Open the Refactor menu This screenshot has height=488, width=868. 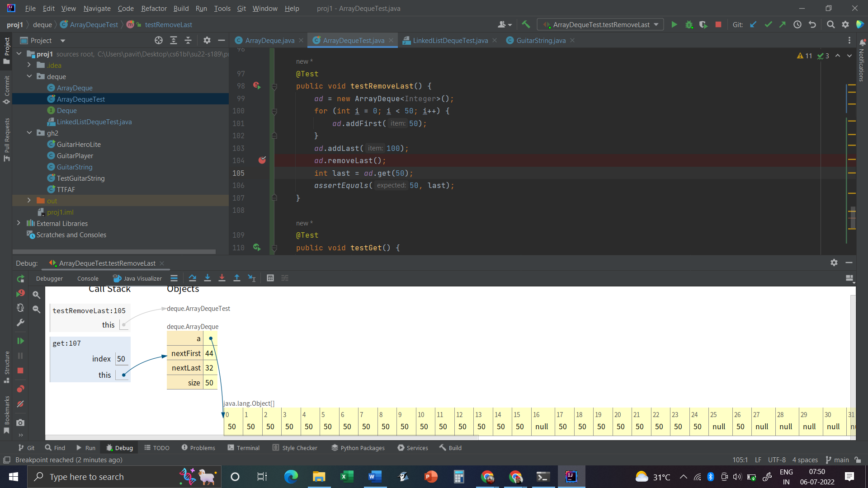(x=154, y=8)
